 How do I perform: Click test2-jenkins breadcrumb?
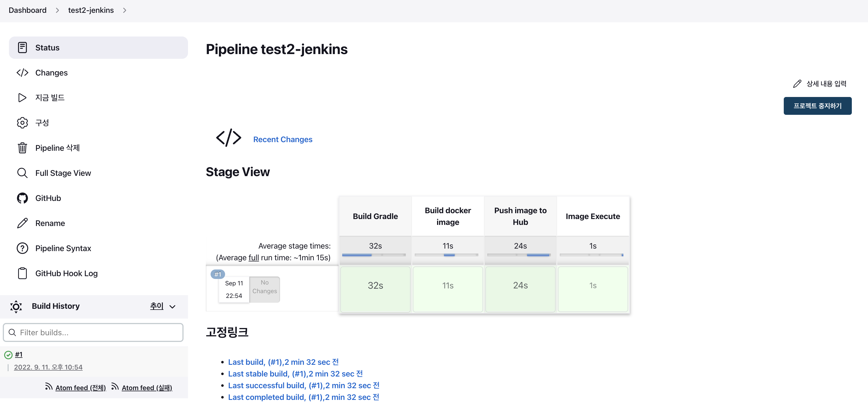(91, 10)
